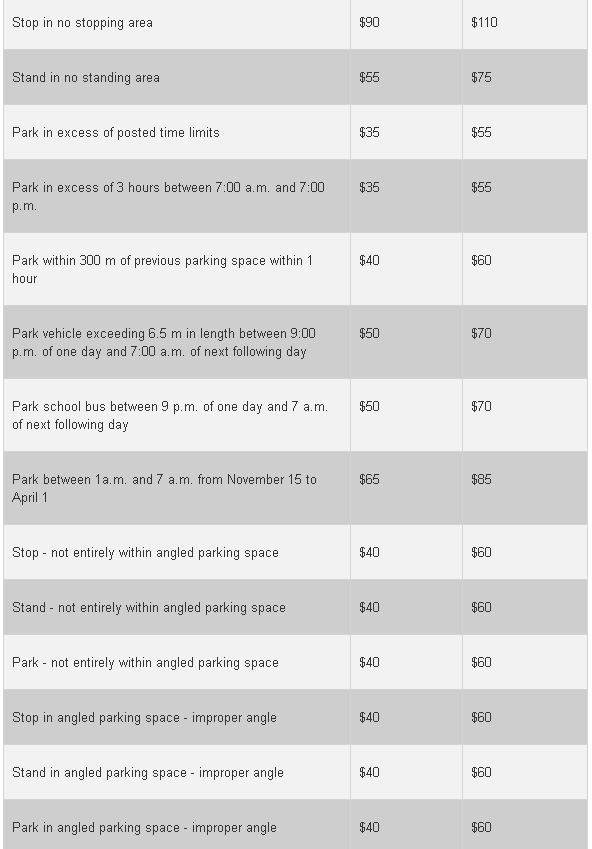Click 'Park - not entirely within angled parking space'
Viewport: 592px width, 849px height.
(145, 663)
